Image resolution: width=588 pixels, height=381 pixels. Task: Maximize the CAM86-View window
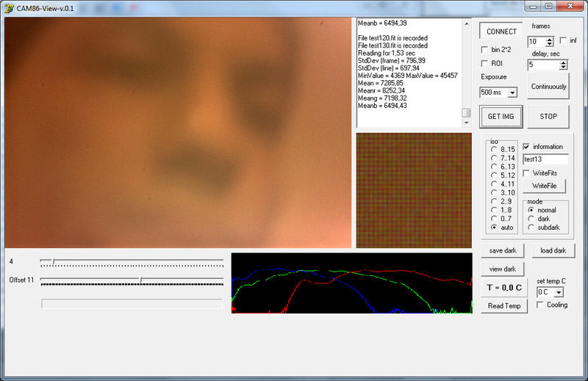click(548, 6)
